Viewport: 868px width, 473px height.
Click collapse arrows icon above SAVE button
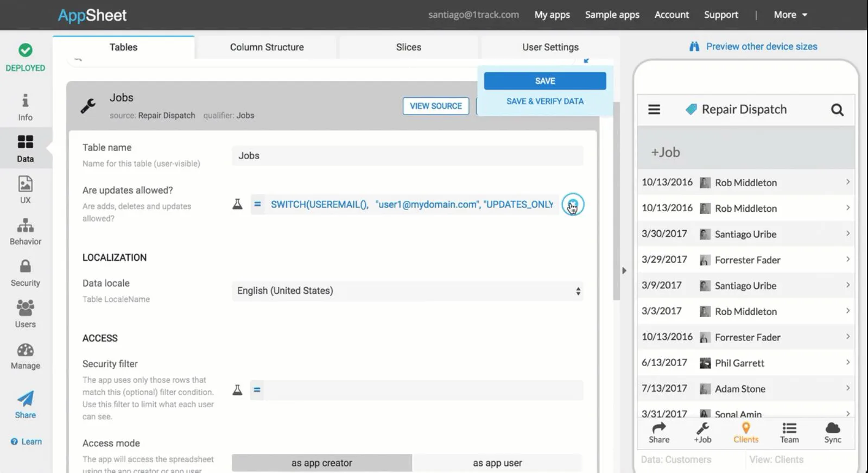[x=586, y=61]
